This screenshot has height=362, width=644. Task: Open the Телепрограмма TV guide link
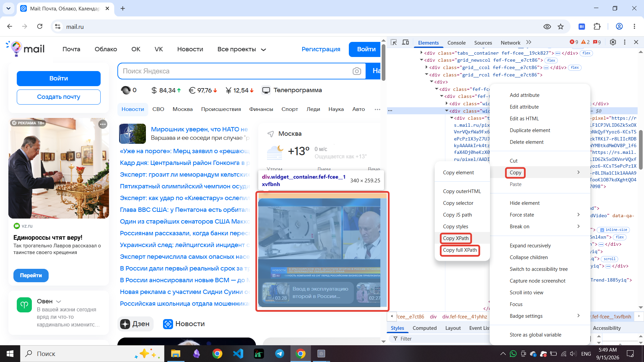click(292, 90)
